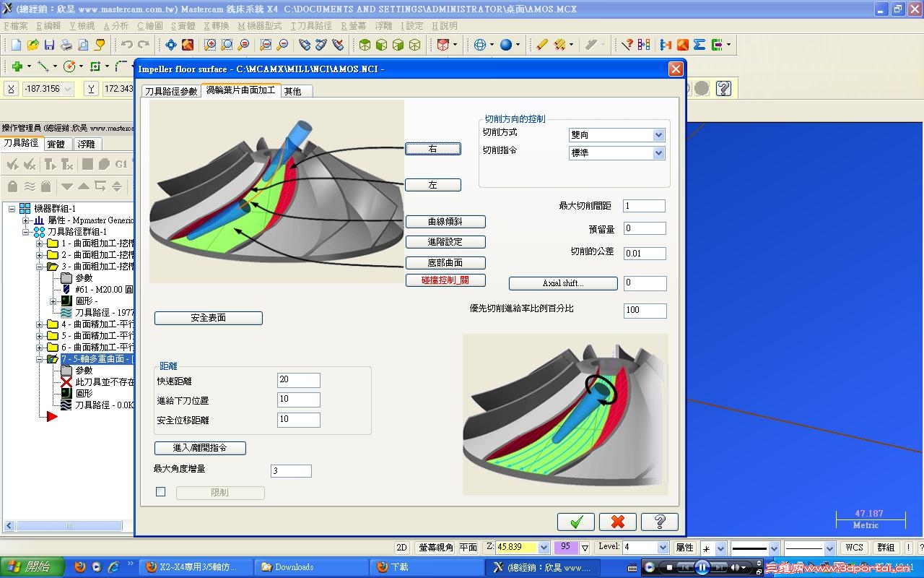Expand operation 1 曲面粗加工 node
Image resolution: width=924 pixels, height=578 pixels.
click(x=40, y=243)
